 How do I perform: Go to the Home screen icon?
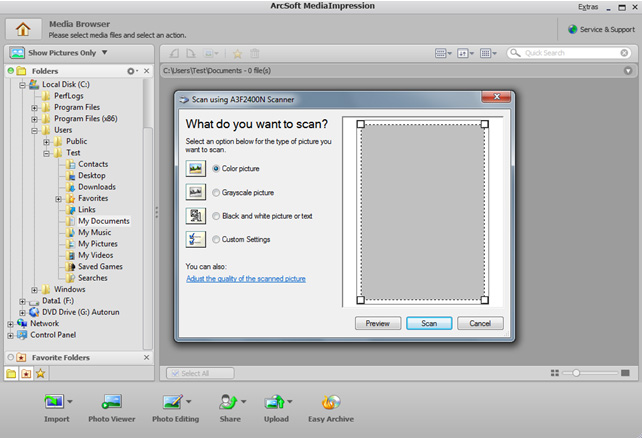23,29
